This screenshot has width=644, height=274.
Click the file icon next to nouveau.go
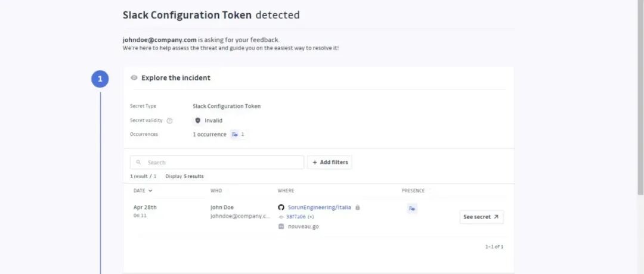[x=281, y=226]
